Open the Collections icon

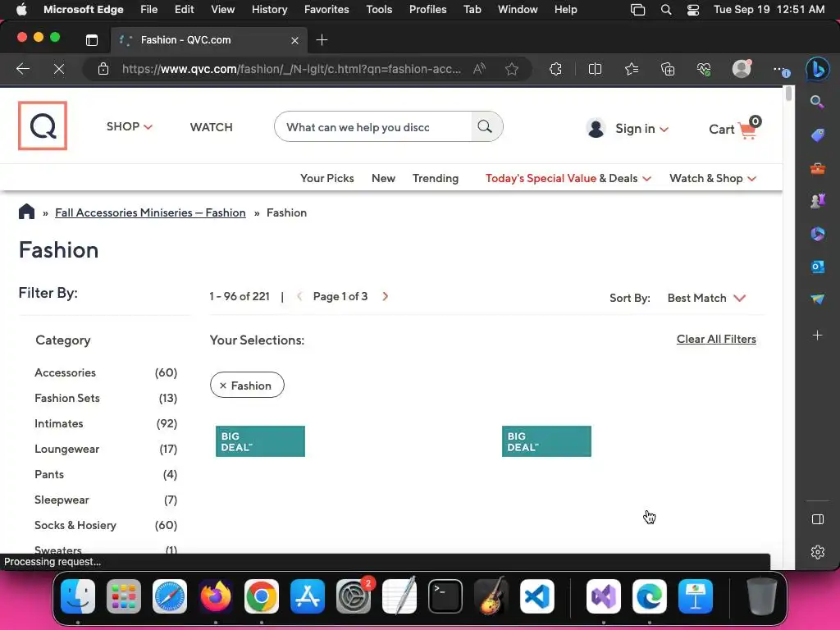click(668, 69)
